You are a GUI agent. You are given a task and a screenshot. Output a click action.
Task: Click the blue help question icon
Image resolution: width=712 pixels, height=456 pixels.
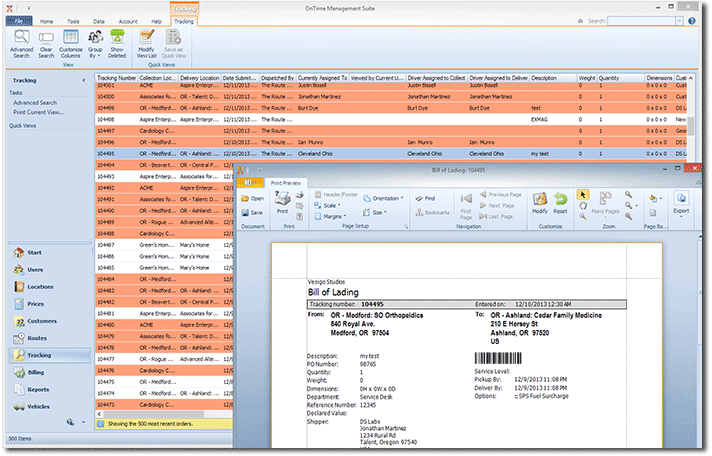[692, 21]
